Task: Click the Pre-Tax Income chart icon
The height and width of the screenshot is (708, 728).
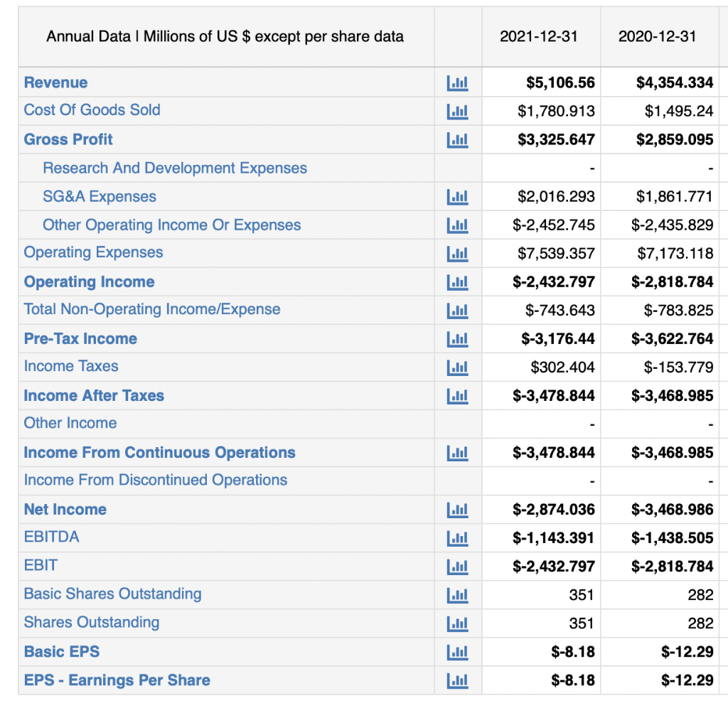Action: click(x=457, y=339)
